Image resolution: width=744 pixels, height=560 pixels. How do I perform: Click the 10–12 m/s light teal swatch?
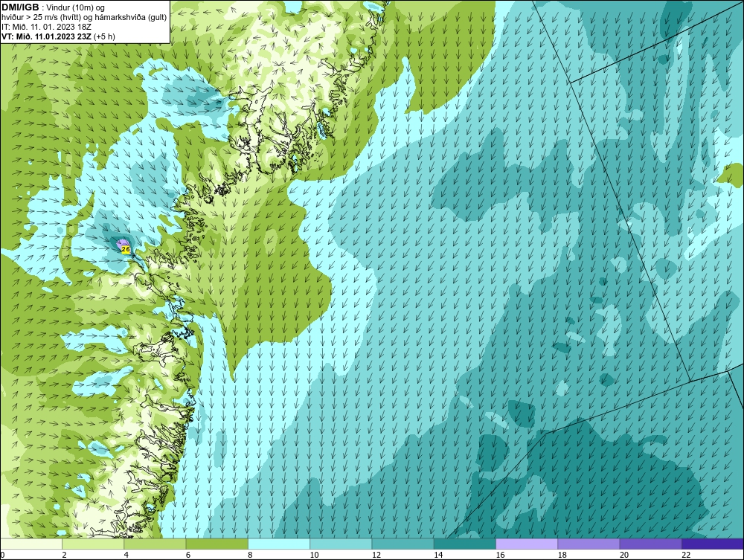click(x=341, y=544)
